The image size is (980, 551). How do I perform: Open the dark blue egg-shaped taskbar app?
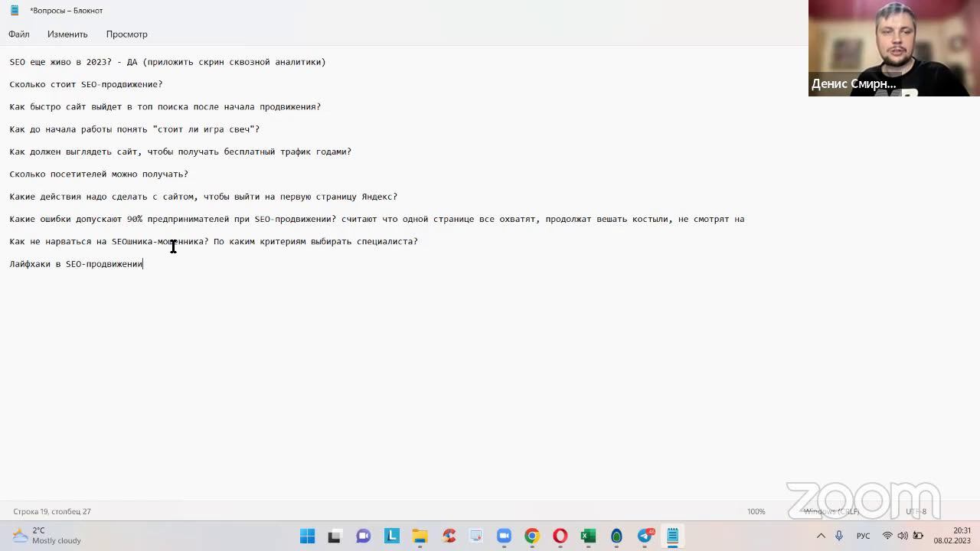(616, 536)
